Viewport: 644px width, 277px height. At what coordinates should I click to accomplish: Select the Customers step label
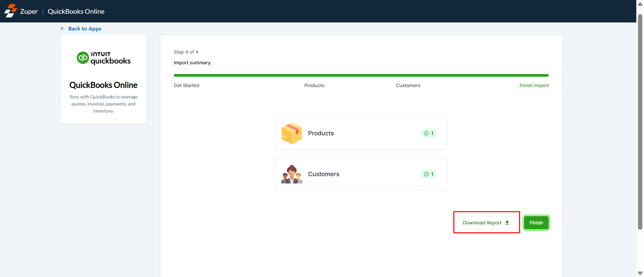coord(408,85)
